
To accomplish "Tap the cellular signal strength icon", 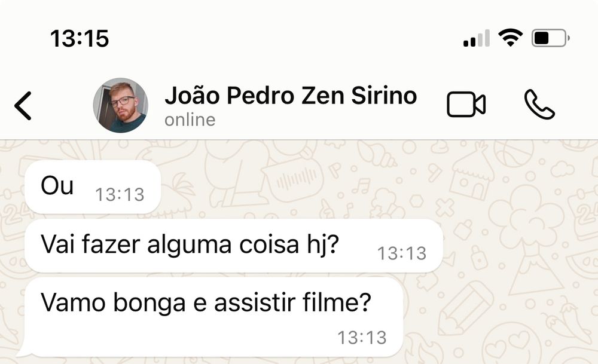I will click(x=477, y=38).
